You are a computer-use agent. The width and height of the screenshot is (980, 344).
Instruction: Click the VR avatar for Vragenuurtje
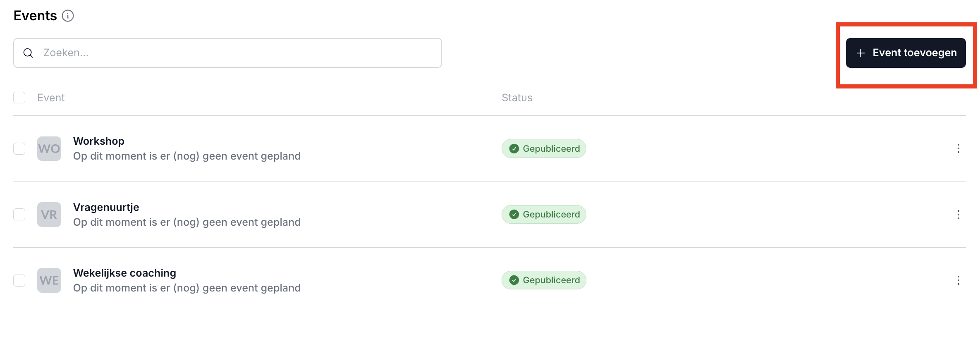49,215
